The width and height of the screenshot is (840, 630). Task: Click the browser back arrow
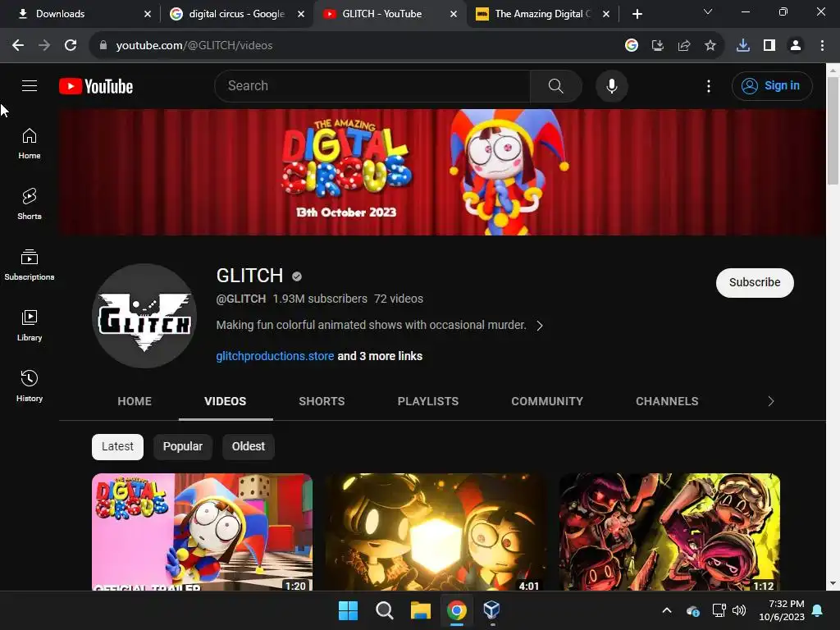point(18,46)
